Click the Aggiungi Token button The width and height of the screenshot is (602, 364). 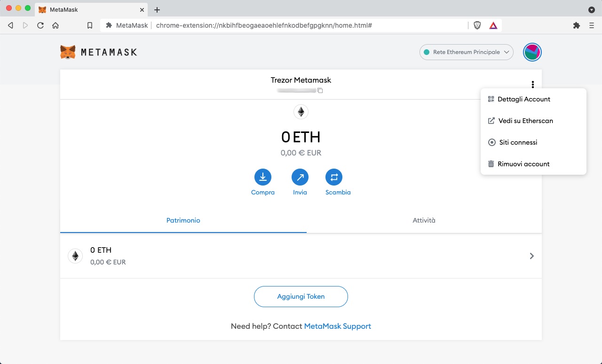[301, 296]
